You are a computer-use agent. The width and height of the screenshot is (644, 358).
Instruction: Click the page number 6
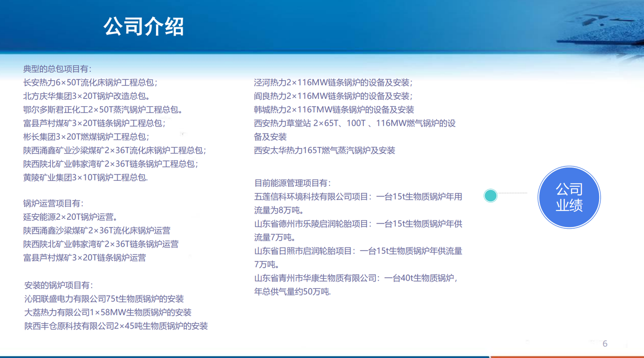click(x=605, y=344)
